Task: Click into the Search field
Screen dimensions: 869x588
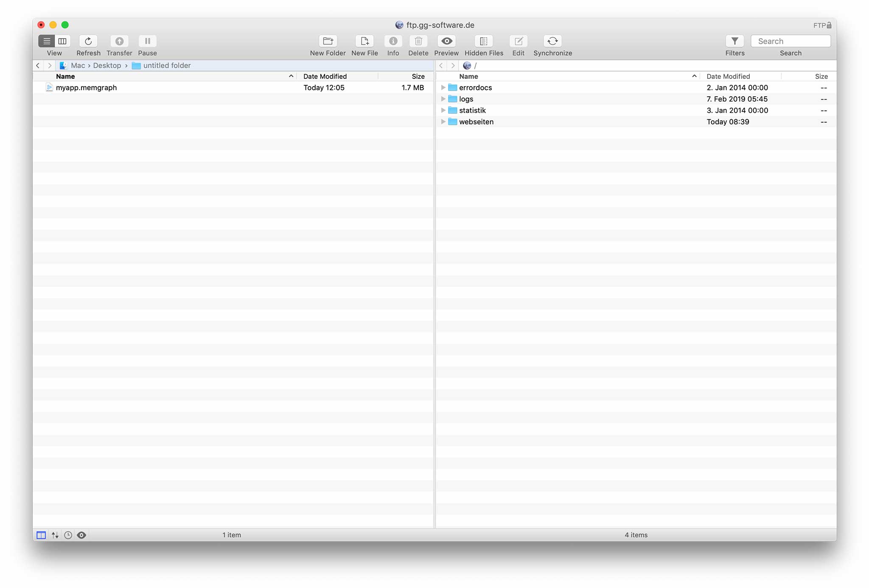Action: coord(791,41)
